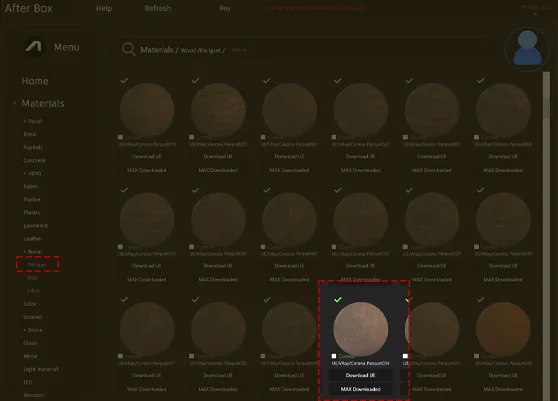Click MAX Downloaded for Parquet034
The height and width of the screenshot is (401, 558).
click(360, 389)
